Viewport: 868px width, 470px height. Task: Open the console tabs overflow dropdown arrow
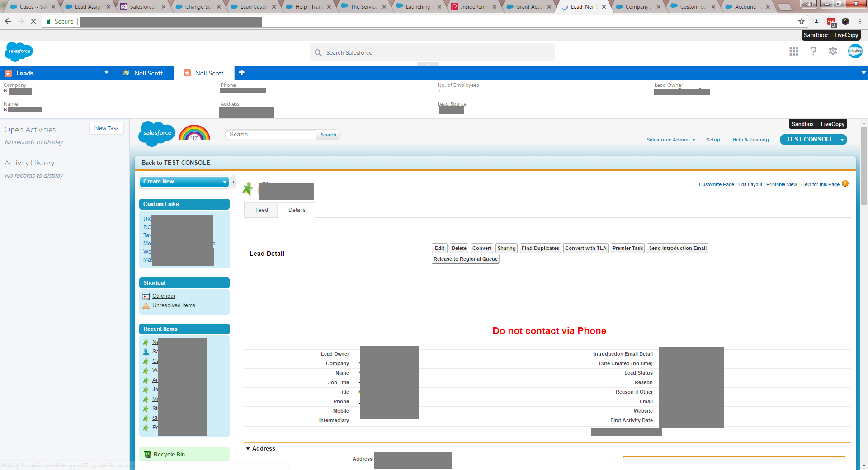863,72
